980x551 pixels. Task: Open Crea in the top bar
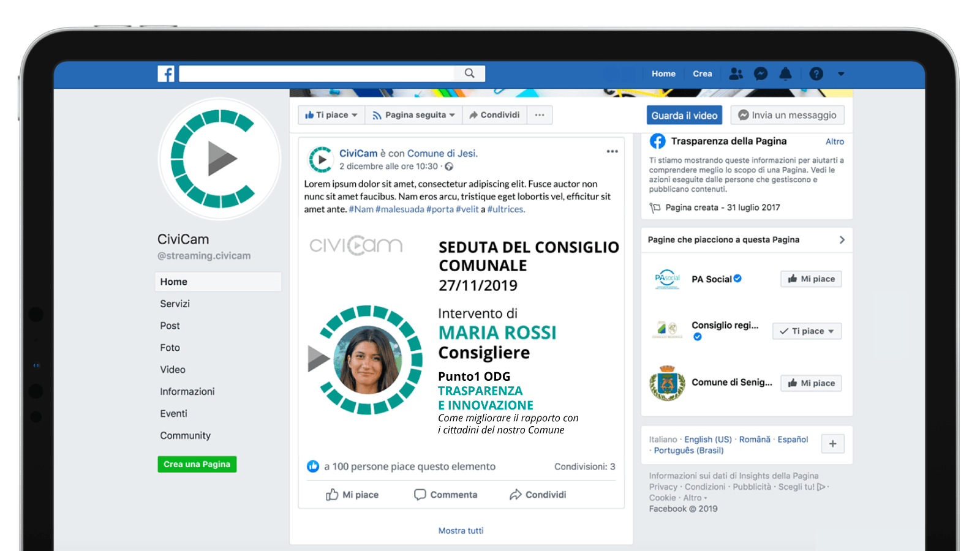(x=703, y=73)
